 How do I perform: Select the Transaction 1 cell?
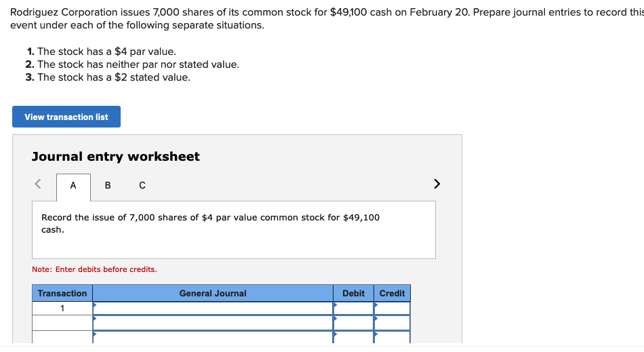pyautogui.click(x=62, y=308)
